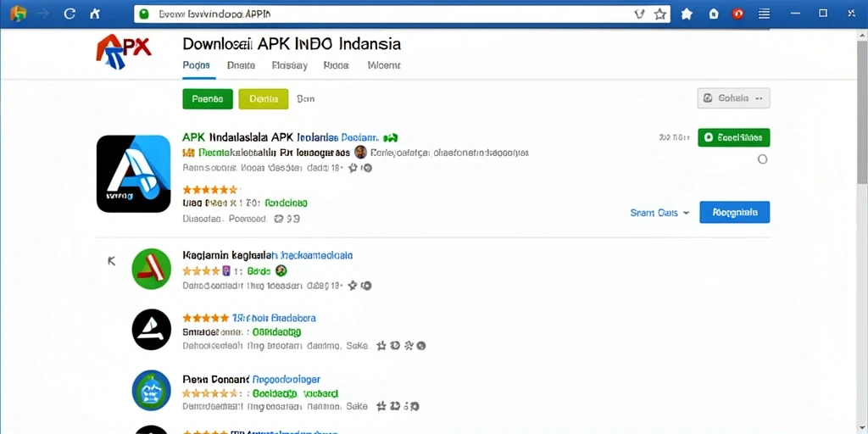Click the green 'Bardo' label on the Kagiamin row
This screenshot has height=434, width=868.
(259, 271)
